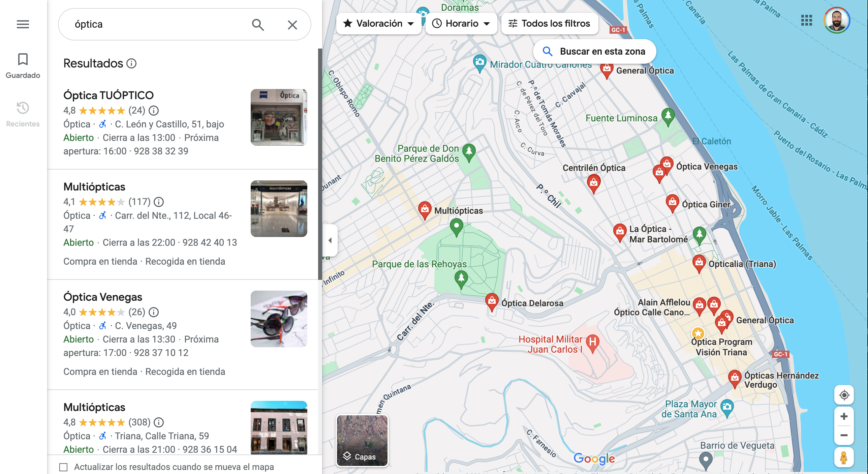Activate Street View pegman
868x474 pixels.
coord(844,457)
